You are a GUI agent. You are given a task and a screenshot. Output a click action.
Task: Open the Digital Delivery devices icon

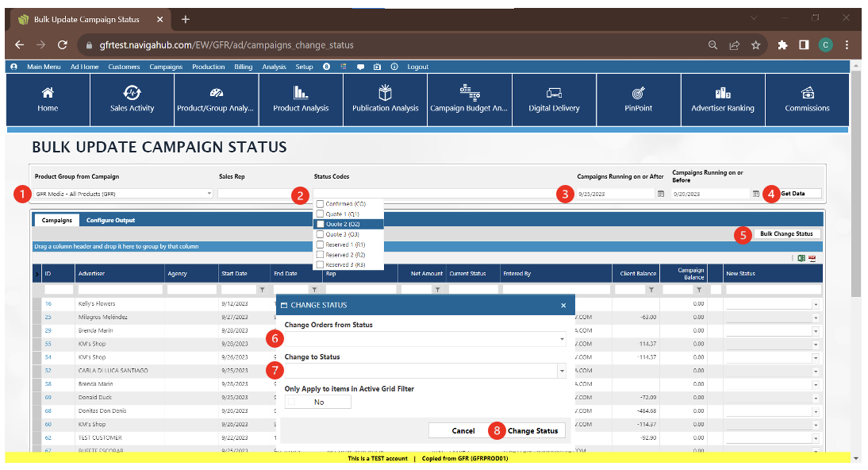coord(554,93)
